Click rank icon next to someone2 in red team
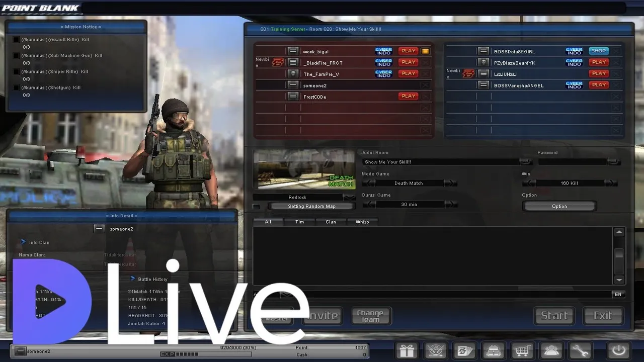This screenshot has width=644, height=362. point(293,85)
